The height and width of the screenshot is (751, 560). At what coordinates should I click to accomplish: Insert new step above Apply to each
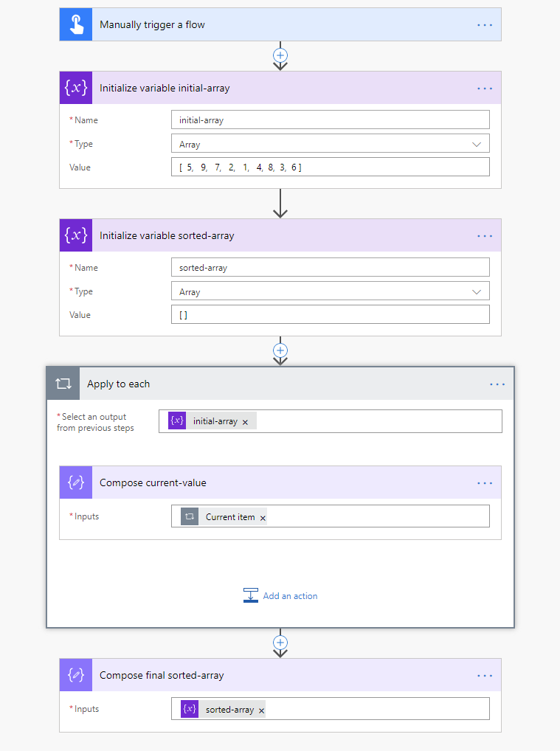coord(280,350)
